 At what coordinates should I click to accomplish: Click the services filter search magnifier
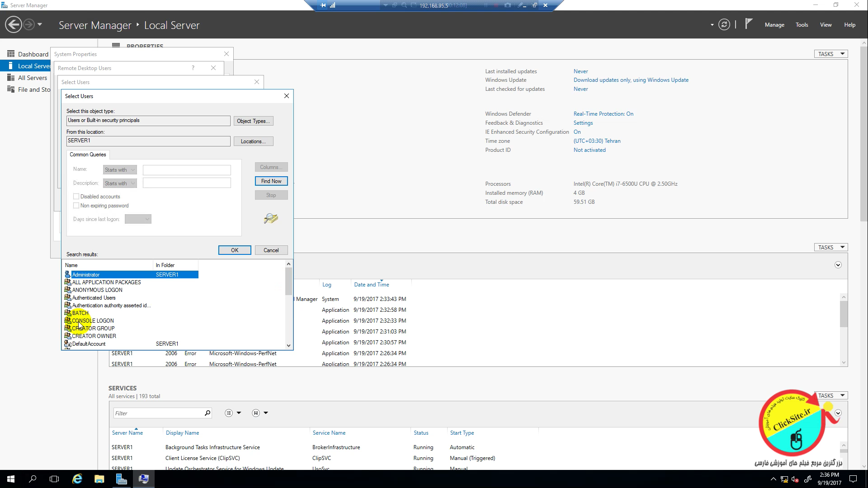pyautogui.click(x=208, y=413)
